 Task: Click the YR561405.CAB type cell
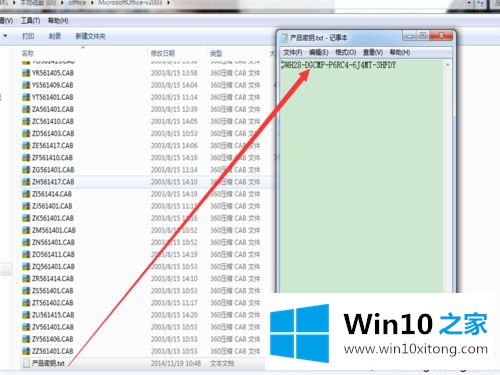tap(235, 73)
